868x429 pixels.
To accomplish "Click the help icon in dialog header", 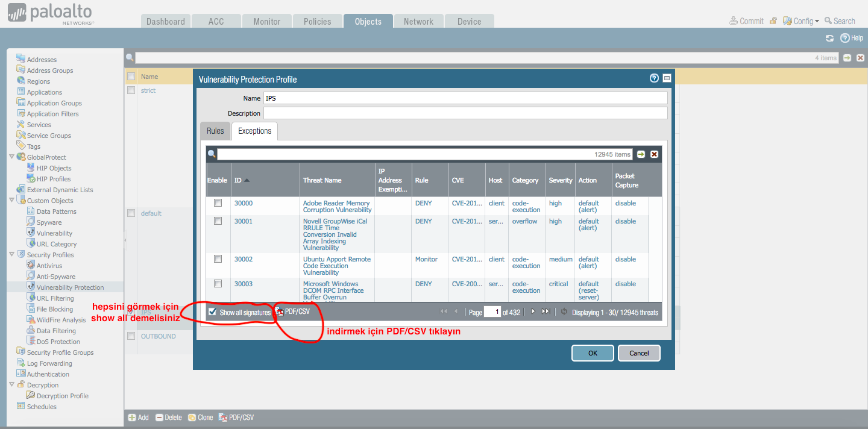I will click(654, 78).
